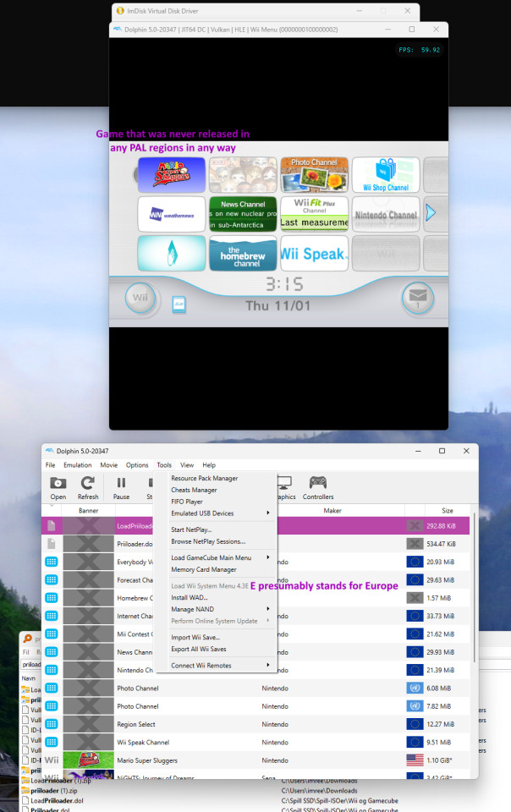Expand Connect Wii Remotes submenu
The height and width of the screenshot is (812, 511).
216,666
